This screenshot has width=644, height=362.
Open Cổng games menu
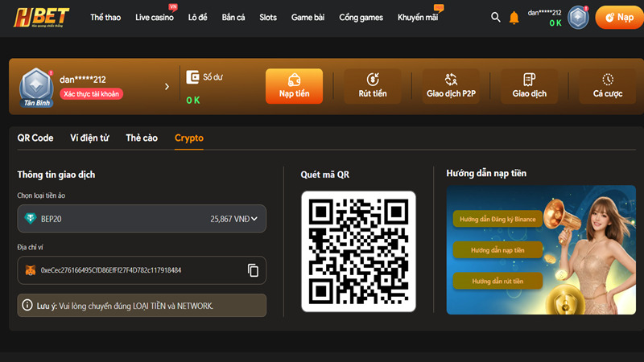coord(361,17)
